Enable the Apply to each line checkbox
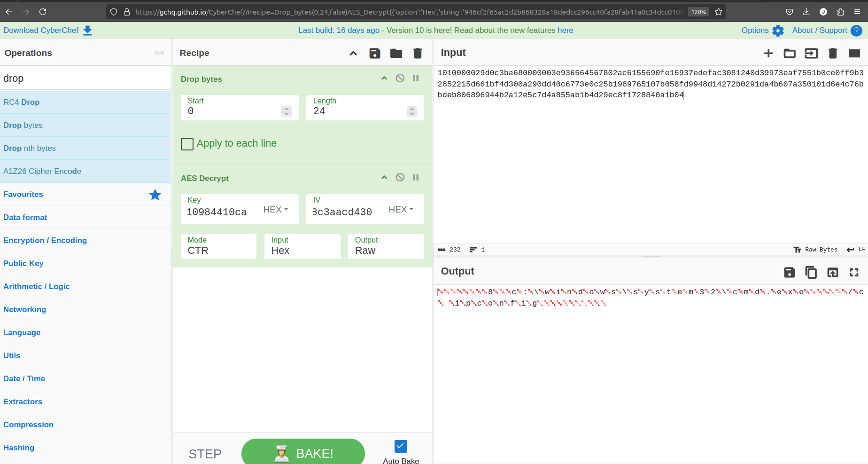 [187, 144]
